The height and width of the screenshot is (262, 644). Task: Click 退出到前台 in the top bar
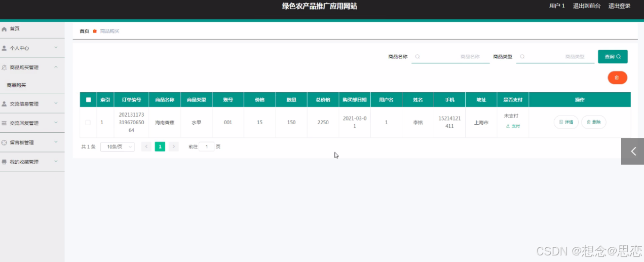(587, 6)
